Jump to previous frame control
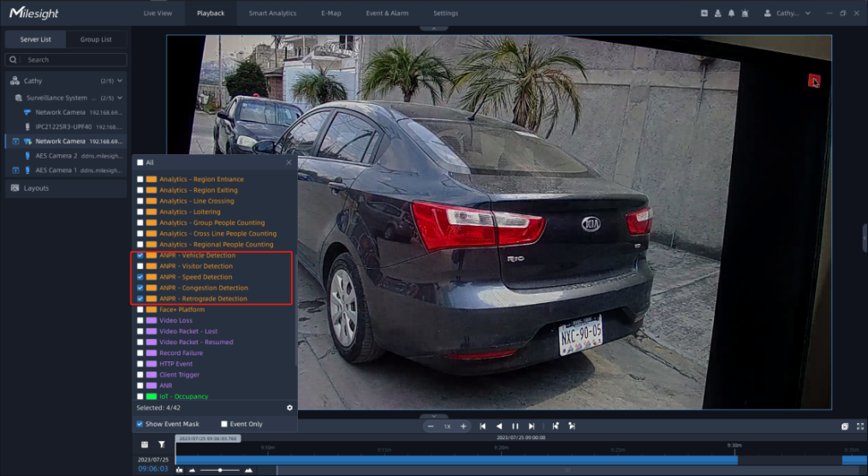Screen dimensions: 868x476 coord(483,426)
